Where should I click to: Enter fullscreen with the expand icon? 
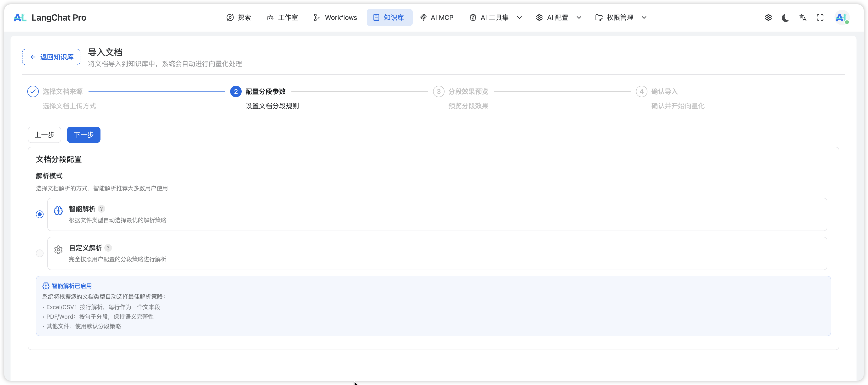(x=820, y=17)
